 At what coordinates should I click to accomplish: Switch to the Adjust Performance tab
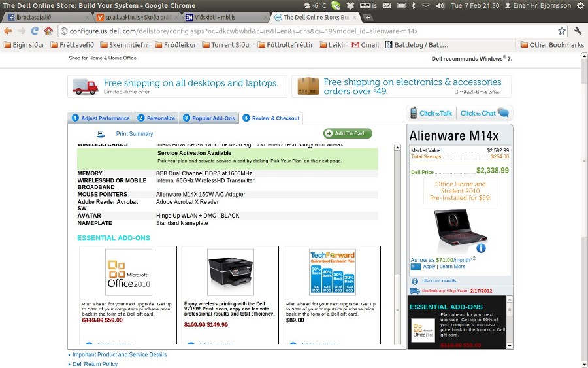(x=100, y=118)
